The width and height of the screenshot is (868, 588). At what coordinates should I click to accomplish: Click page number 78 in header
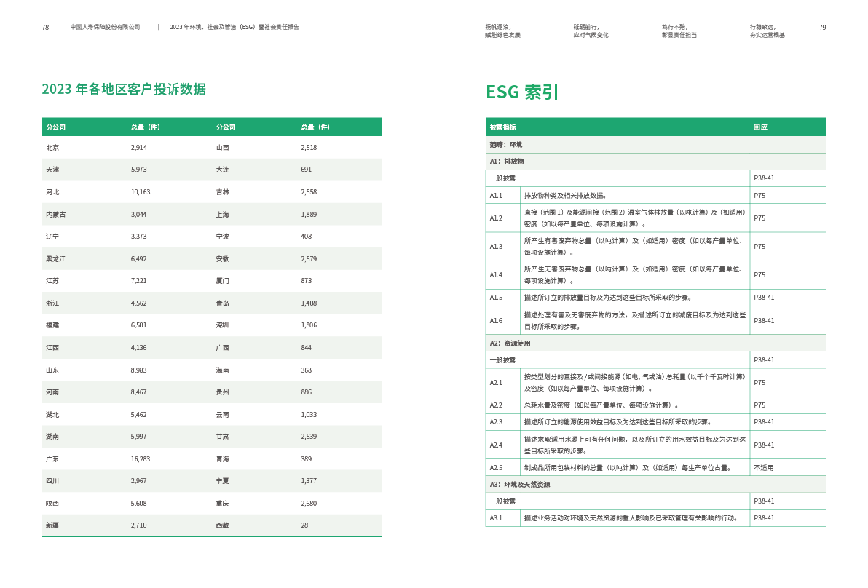(x=45, y=28)
